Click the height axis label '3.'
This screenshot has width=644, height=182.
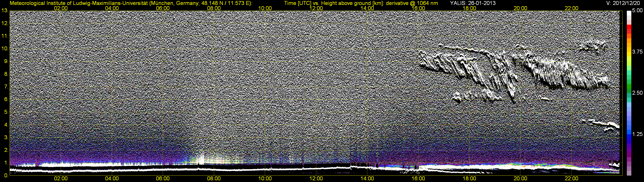6,138
